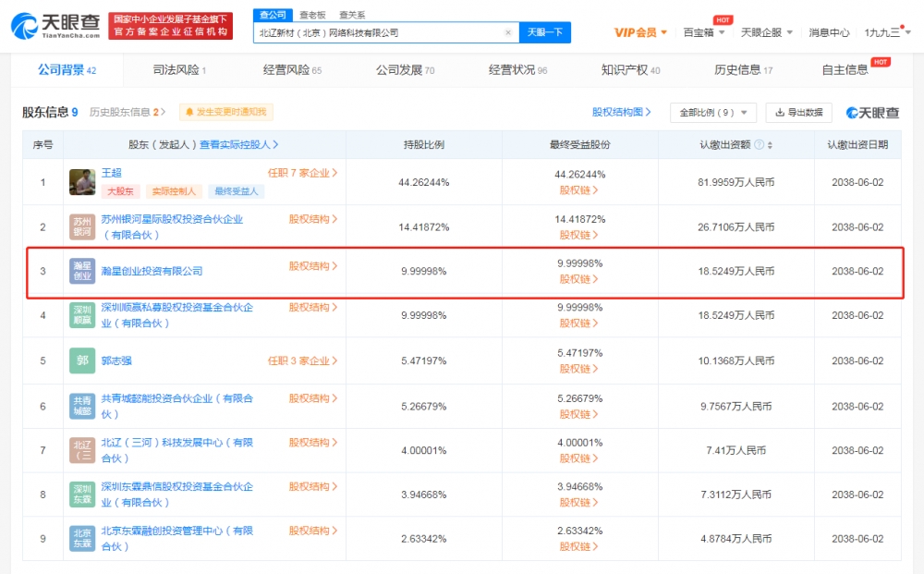This screenshot has width=924, height=574.
Task: Switch to the 公司发展 tab
Action: 405,70
